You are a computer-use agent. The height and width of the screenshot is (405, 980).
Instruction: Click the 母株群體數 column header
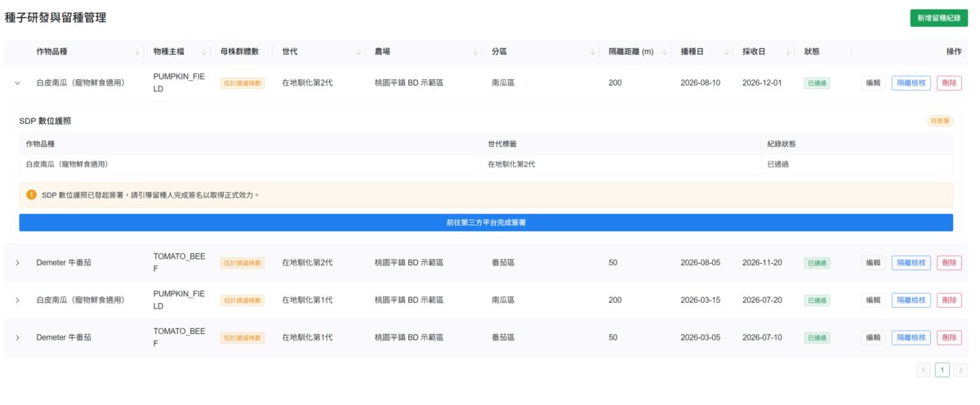pos(239,51)
